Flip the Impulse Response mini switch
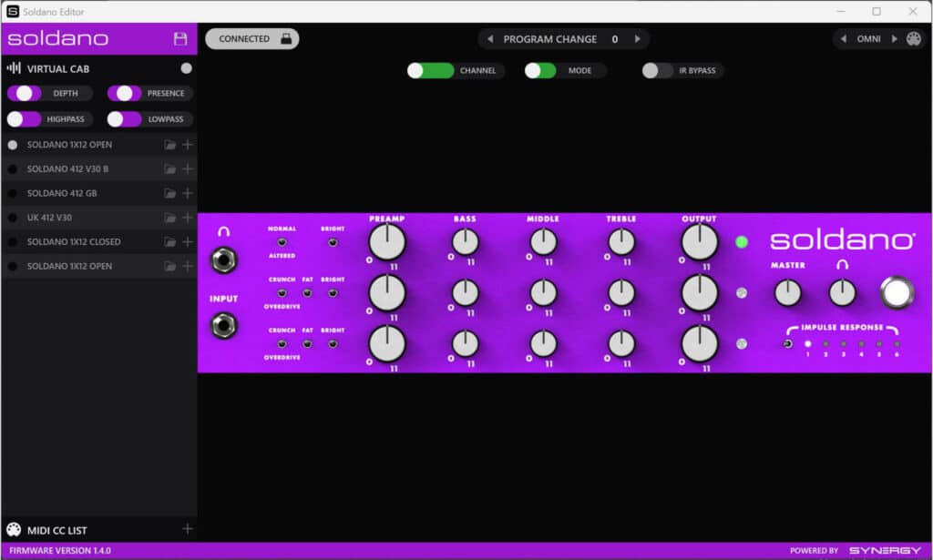 click(x=788, y=344)
